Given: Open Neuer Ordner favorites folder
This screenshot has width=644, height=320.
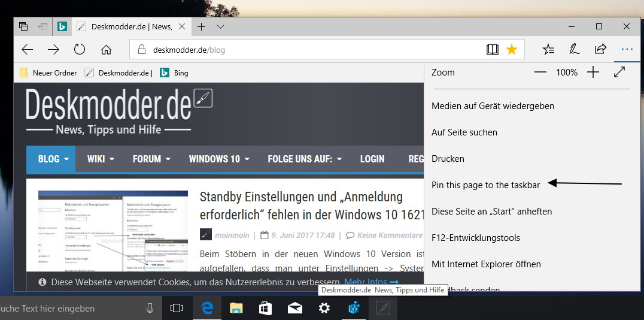Looking at the screenshot, I should click(48, 73).
